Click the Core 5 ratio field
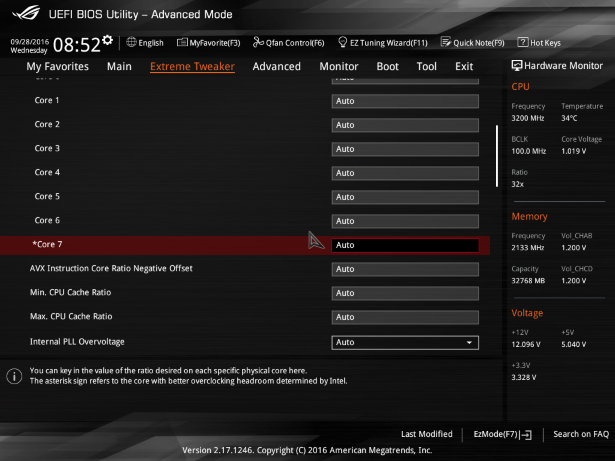 [x=405, y=197]
